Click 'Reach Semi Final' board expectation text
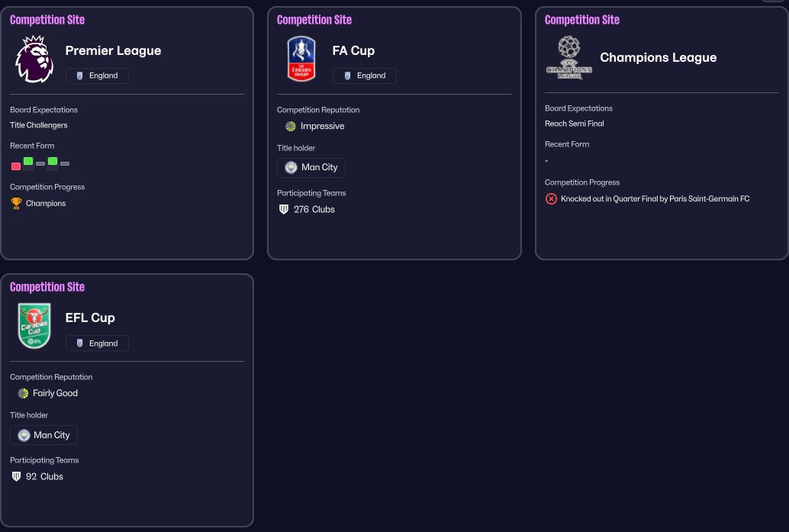The width and height of the screenshot is (789, 532). [574, 124]
